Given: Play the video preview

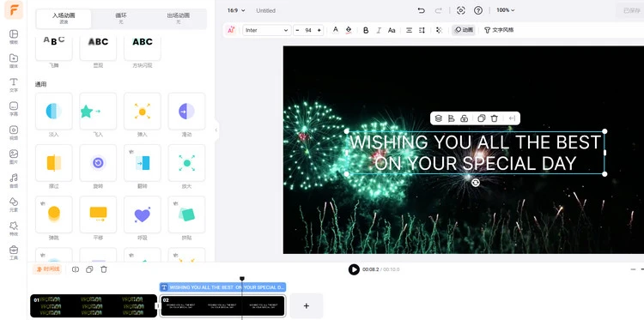Looking at the screenshot, I should 354,269.
